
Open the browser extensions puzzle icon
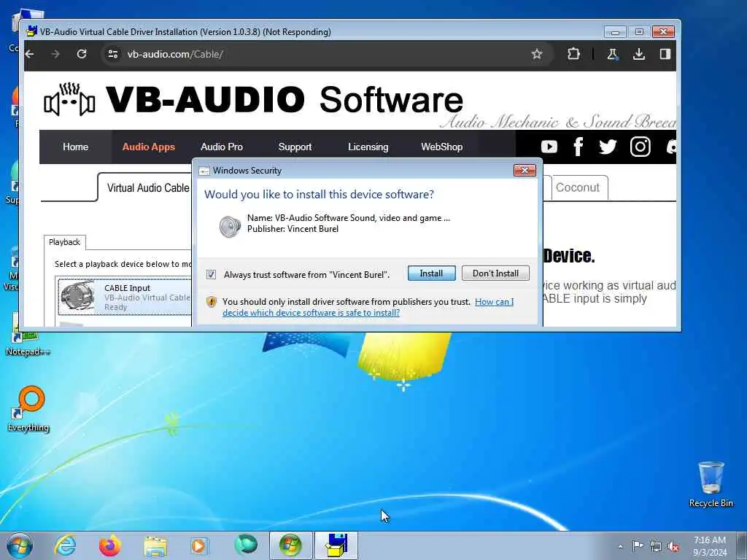coord(573,54)
